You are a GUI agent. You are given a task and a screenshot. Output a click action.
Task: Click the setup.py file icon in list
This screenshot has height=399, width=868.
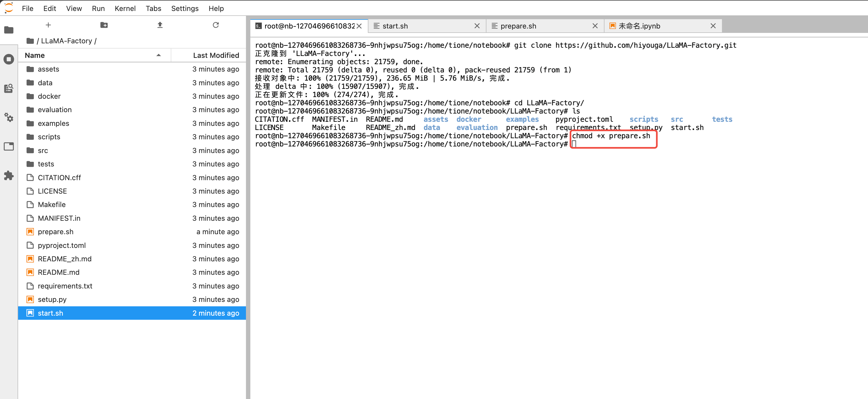click(x=30, y=299)
